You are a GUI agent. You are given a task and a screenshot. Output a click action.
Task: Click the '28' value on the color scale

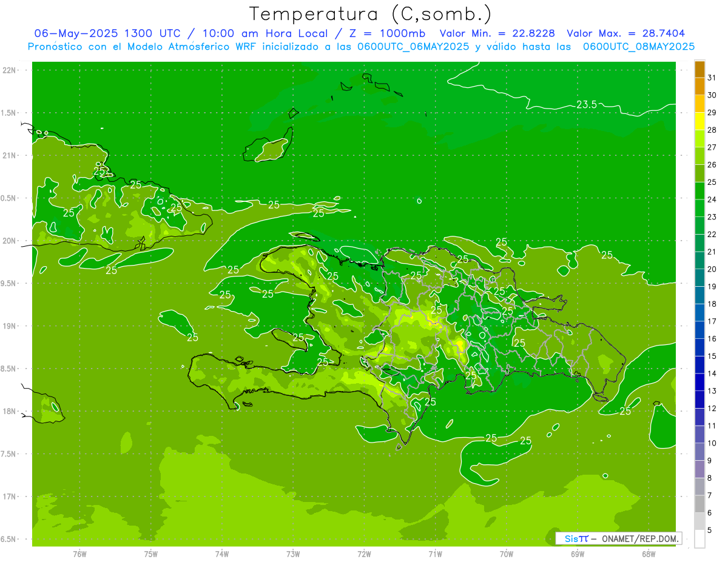tap(712, 130)
